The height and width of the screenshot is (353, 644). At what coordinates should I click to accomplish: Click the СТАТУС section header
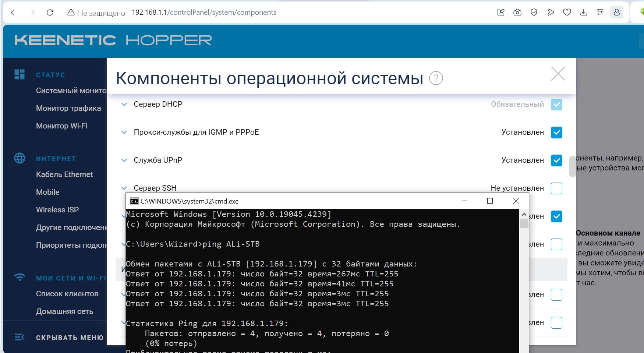coord(50,75)
